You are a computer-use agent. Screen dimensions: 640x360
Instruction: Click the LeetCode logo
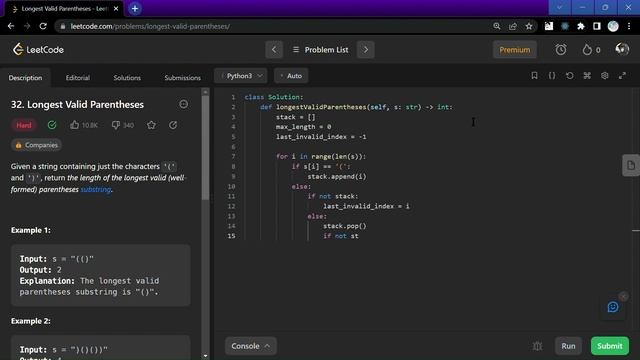(x=38, y=50)
